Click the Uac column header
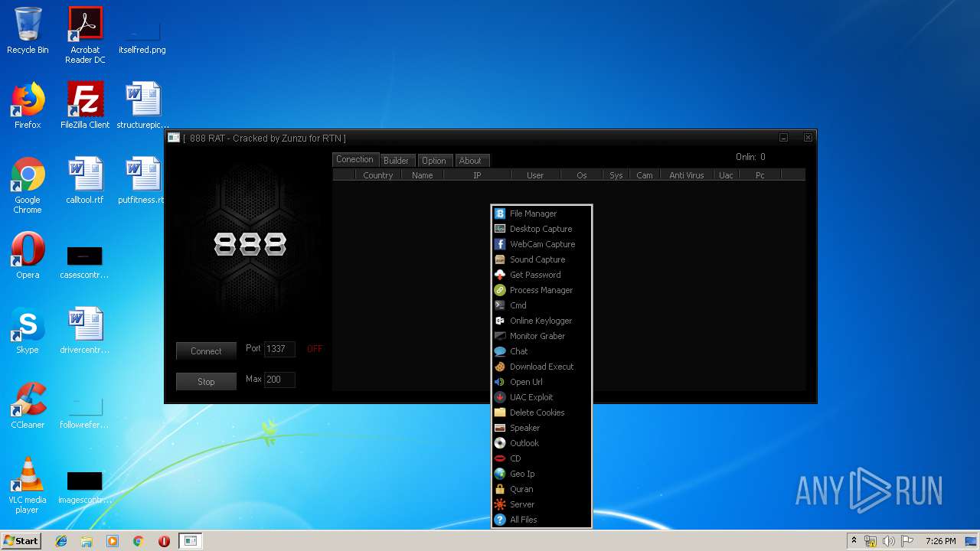 726,175
